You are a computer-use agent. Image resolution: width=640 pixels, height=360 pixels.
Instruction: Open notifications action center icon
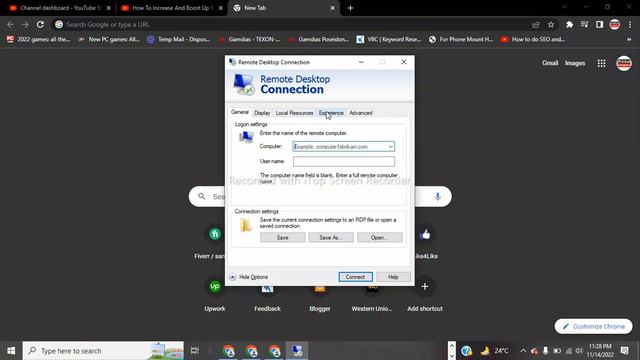(624, 350)
